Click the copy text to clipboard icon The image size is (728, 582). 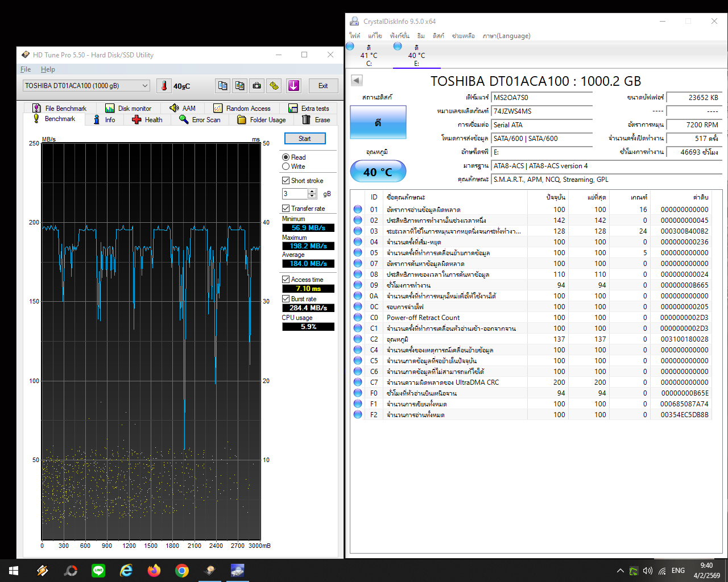click(x=223, y=86)
